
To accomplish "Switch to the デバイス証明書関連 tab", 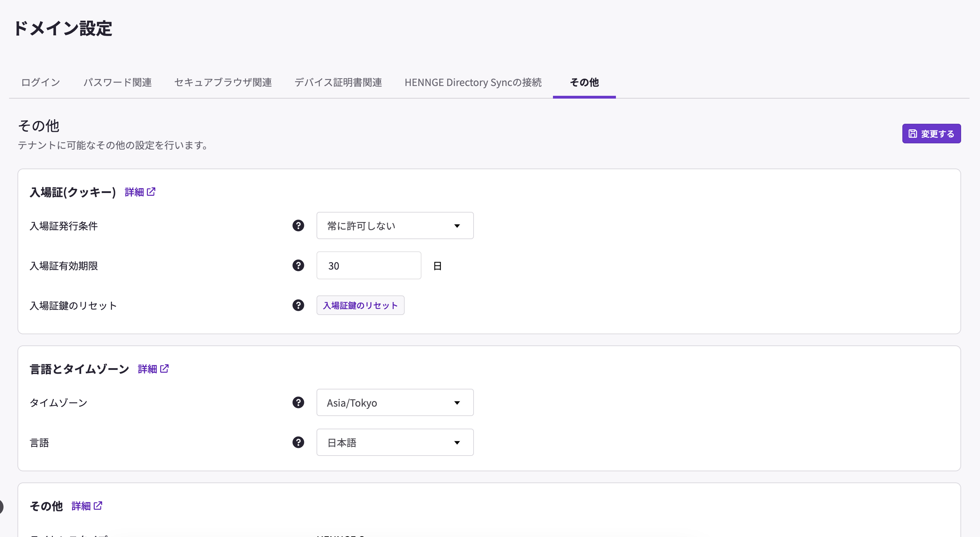I will tap(338, 82).
